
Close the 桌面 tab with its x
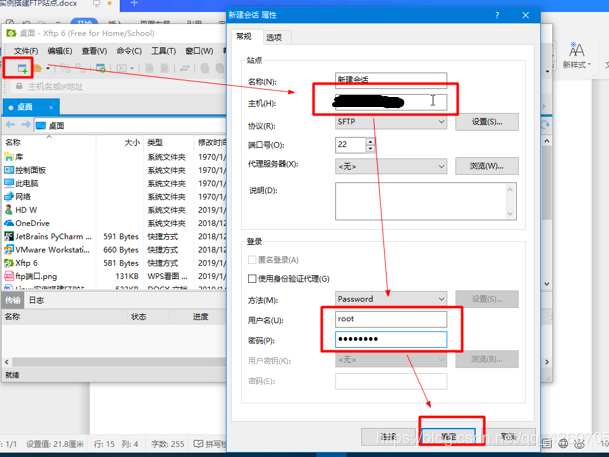(x=51, y=108)
